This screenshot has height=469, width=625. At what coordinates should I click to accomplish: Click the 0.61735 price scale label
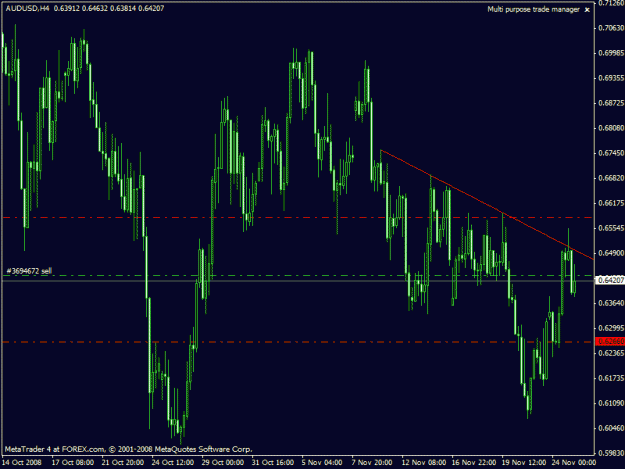(611, 378)
